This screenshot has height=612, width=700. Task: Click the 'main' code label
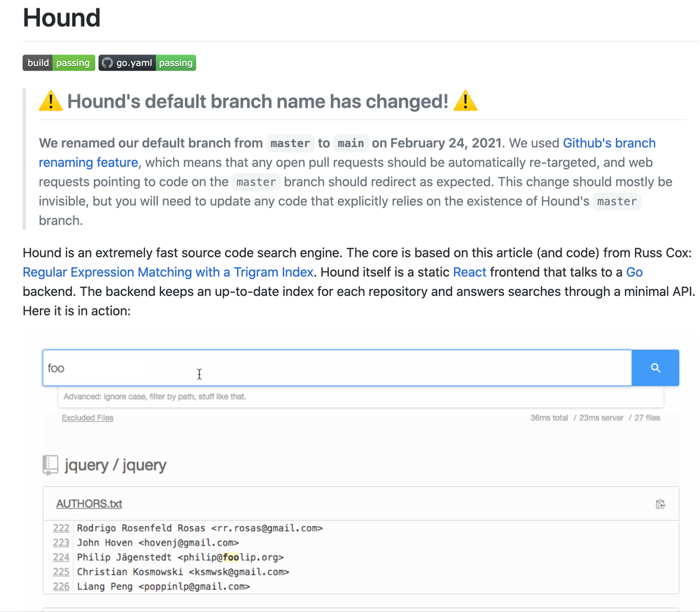point(351,143)
